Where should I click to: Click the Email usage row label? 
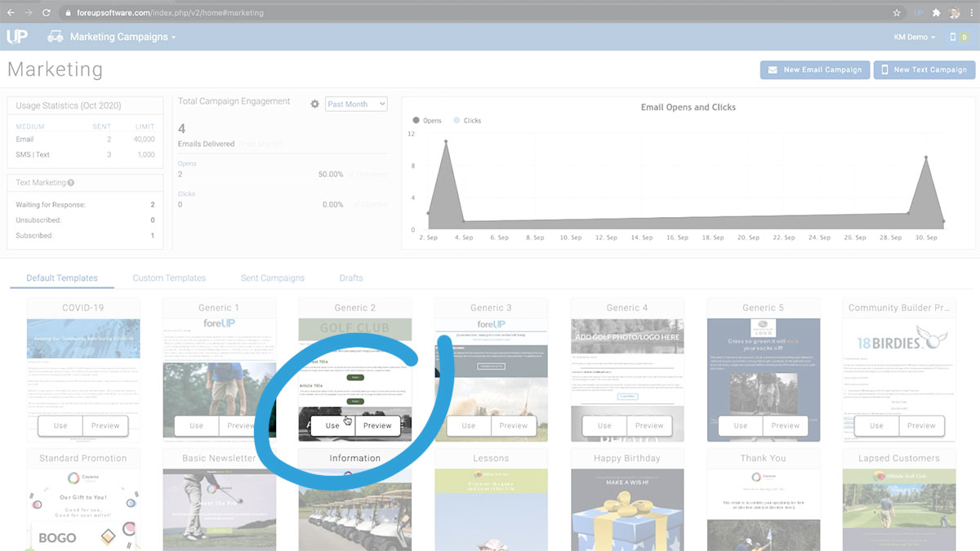click(x=25, y=140)
